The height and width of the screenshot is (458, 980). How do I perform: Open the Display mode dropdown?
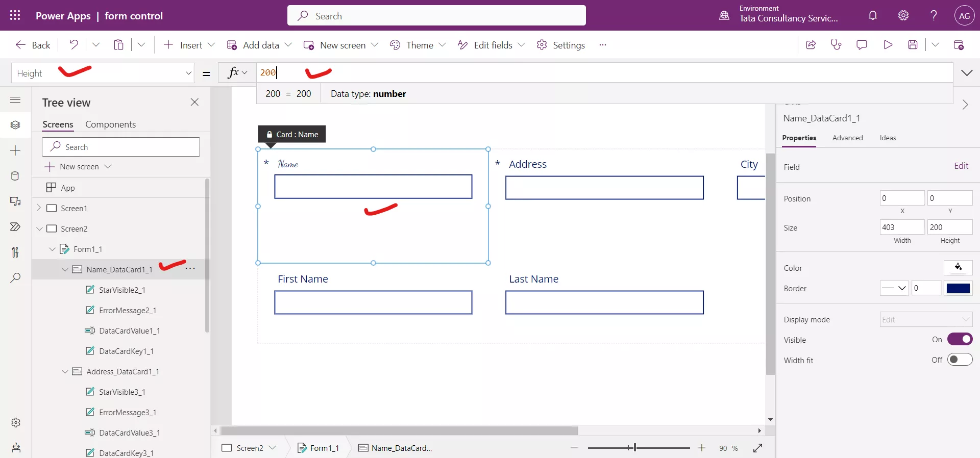(x=926, y=319)
